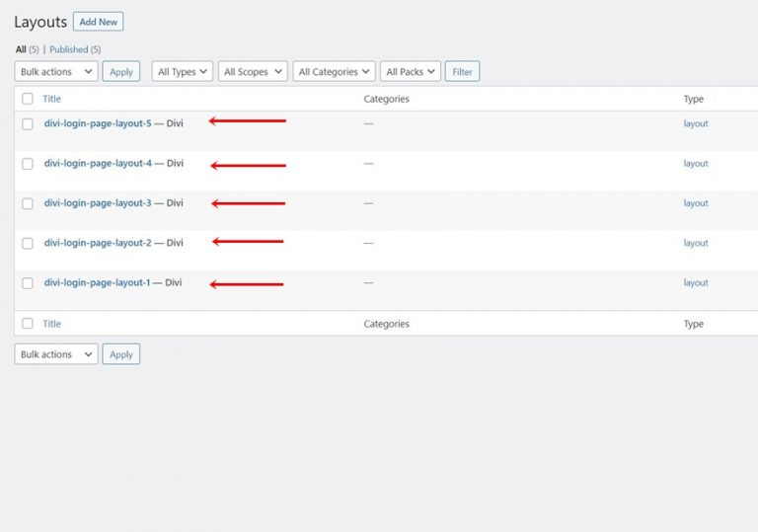
Task: Sort the list by Title column header
Action: [x=51, y=99]
